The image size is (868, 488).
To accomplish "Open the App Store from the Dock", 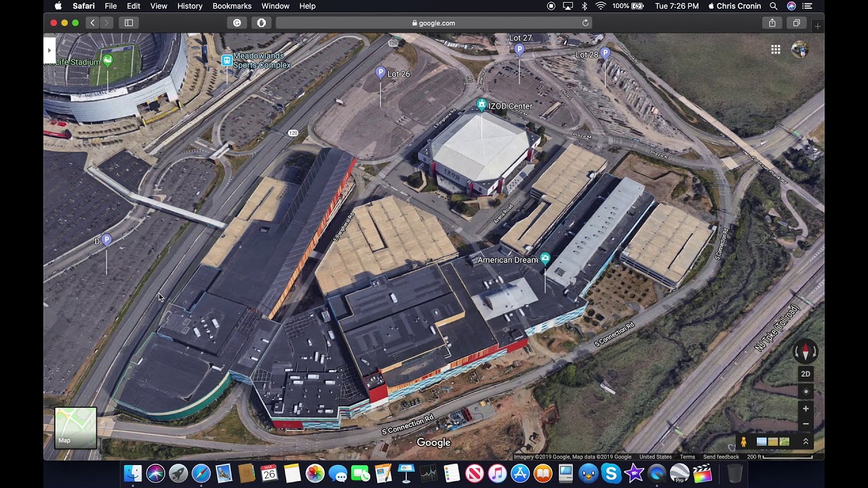I will [520, 473].
